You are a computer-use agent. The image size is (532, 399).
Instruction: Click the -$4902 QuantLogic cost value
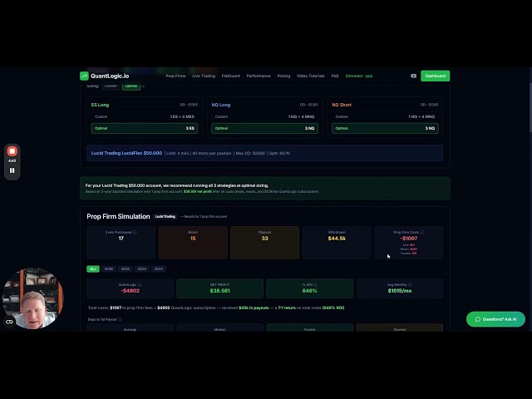(x=130, y=291)
